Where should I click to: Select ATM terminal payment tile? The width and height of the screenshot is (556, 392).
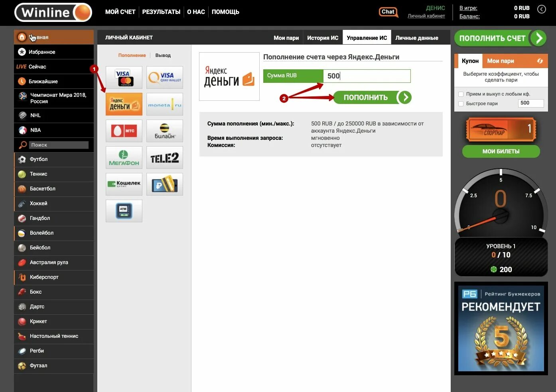click(124, 211)
